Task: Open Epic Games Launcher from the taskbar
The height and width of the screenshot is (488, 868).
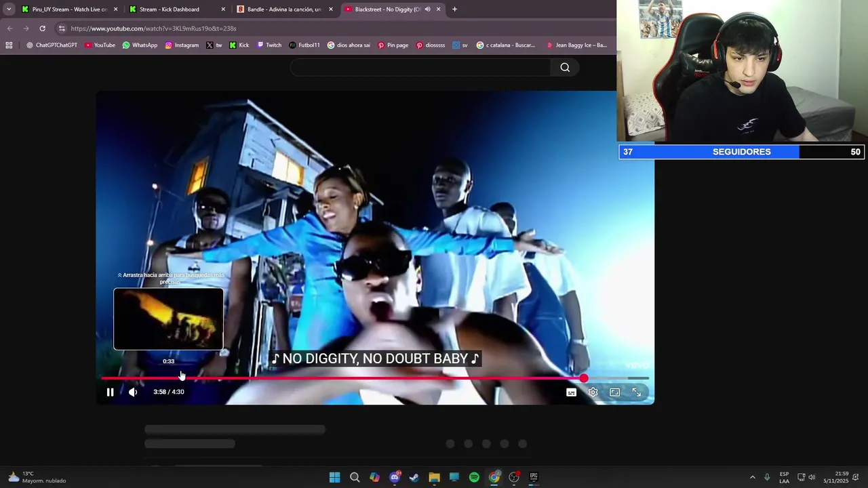Action: tap(534, 477)
